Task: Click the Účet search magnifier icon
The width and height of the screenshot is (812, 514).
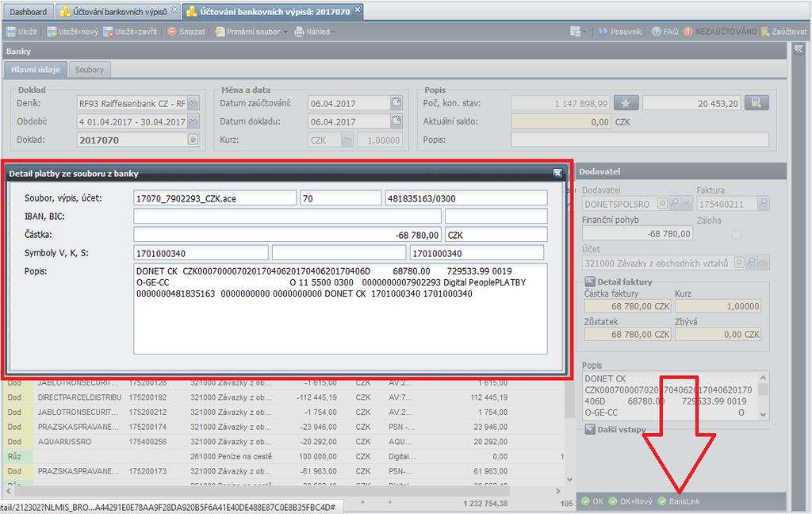Action: pyautogui.click(x=751, y=263)
